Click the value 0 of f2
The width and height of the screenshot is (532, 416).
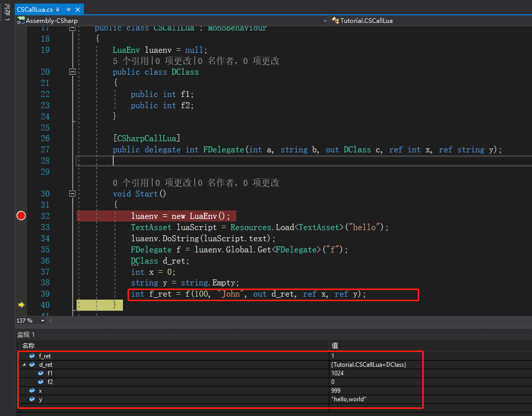333,382
